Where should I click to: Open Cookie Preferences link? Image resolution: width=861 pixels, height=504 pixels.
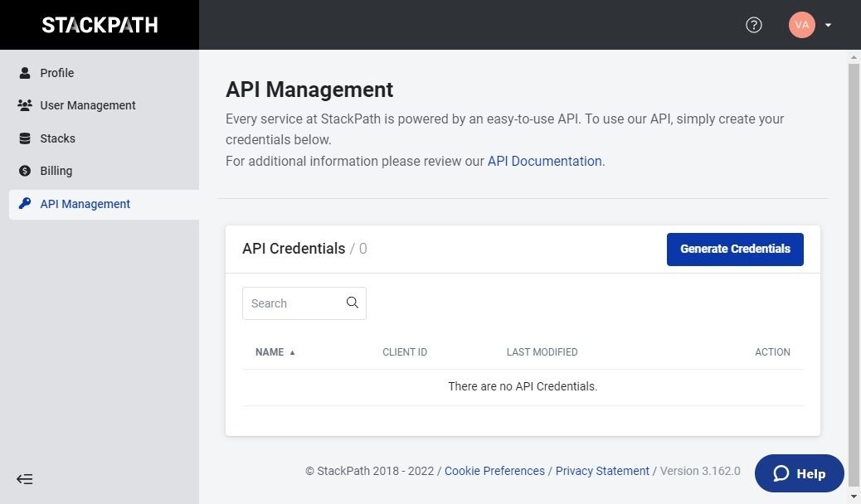pos(494,471)
